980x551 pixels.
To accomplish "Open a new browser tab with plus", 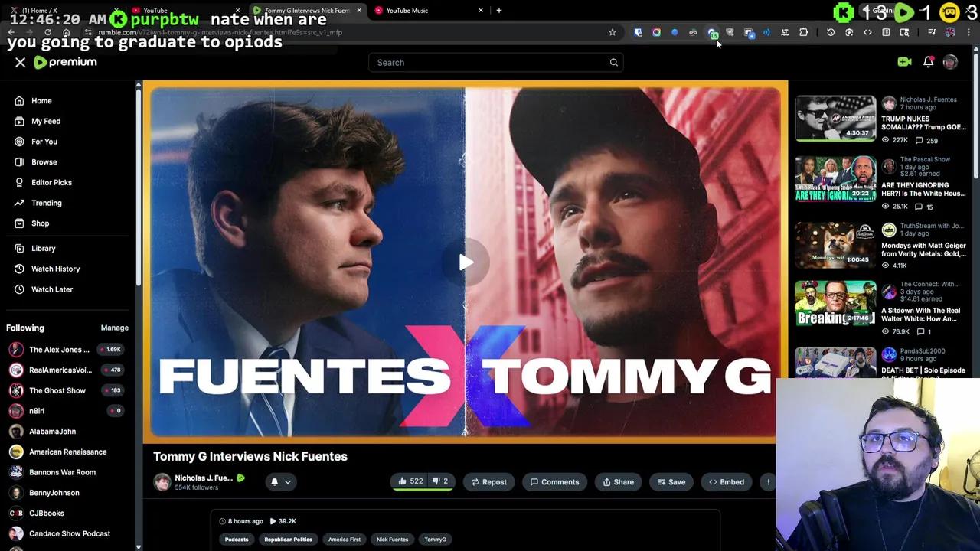I will pos(499,11).
